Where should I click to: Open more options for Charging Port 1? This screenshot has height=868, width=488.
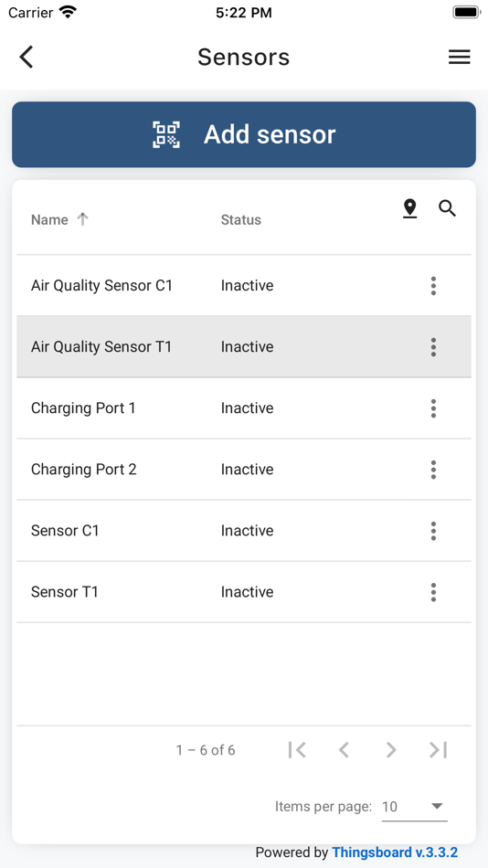tap(433, 408)
